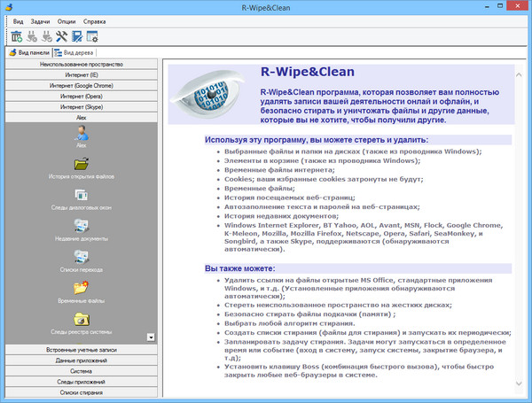This screenshot has height=403, width=532.
Task: Switch to the Вид дерева tab
Action: click(76, 52)
